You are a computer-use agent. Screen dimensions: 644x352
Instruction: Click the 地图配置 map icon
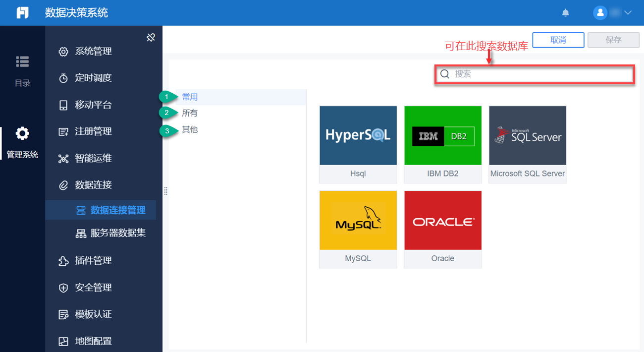click(63, 342)
